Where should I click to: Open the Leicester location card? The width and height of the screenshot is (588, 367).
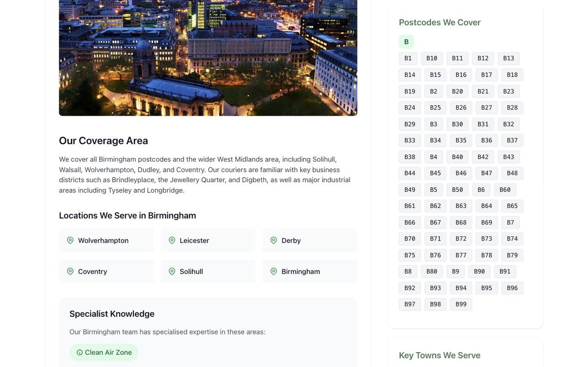click(208, 240)
